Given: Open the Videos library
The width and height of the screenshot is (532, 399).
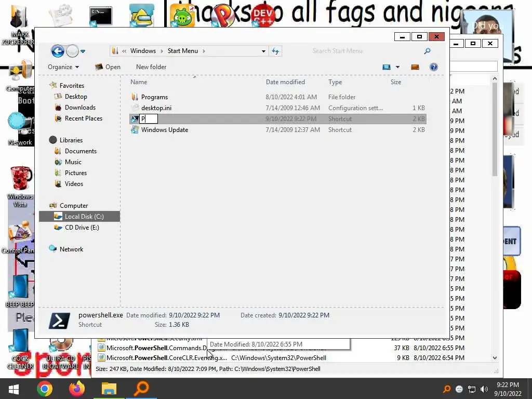Looking at the screenshot, I should [74, 183].
